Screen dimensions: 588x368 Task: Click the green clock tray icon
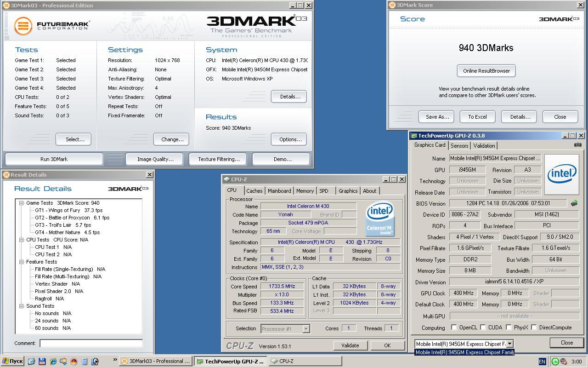(555, 362)
